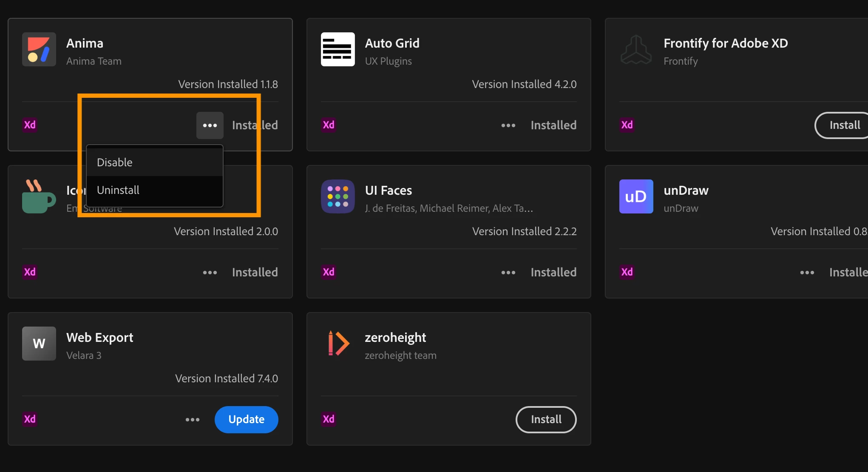Click the green coffee cup plugin icon
868x472 pixels.
[x=39, y=197]
